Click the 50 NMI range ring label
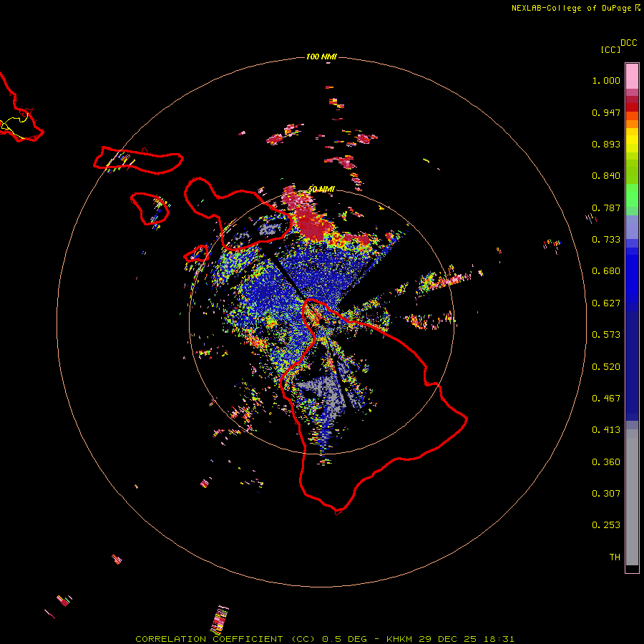Screen dimensions: 644x644 point(321,190)
